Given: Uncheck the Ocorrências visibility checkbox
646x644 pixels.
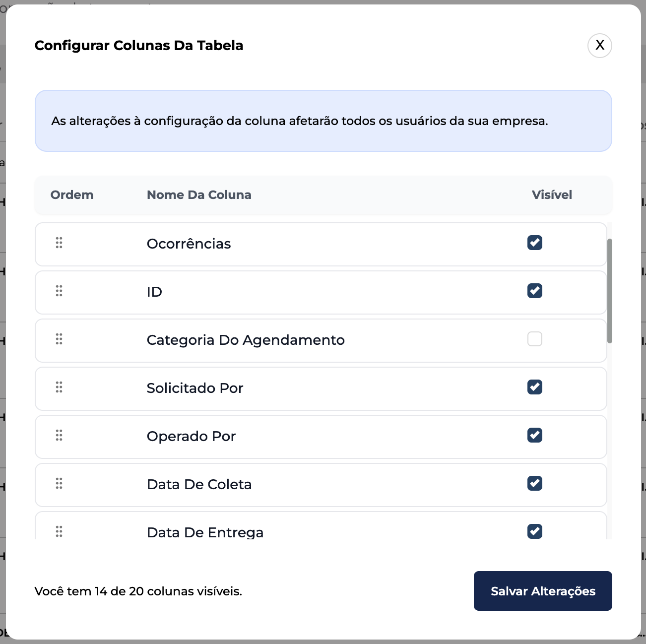Looking at the screenshot, I should point(534,243).
